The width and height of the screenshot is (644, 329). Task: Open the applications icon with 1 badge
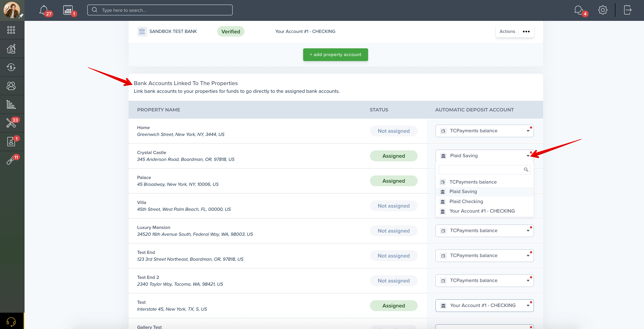click(x=11, y=142)
